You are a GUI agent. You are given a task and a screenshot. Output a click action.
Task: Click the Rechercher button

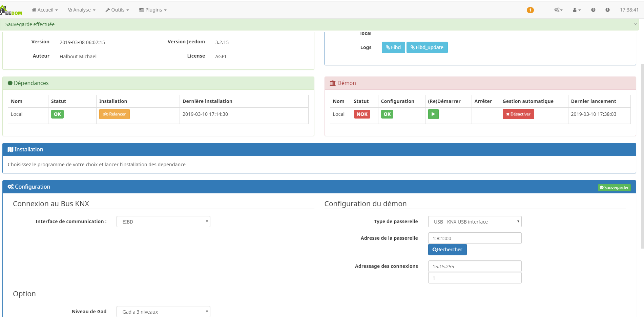[x=447, y=250]
